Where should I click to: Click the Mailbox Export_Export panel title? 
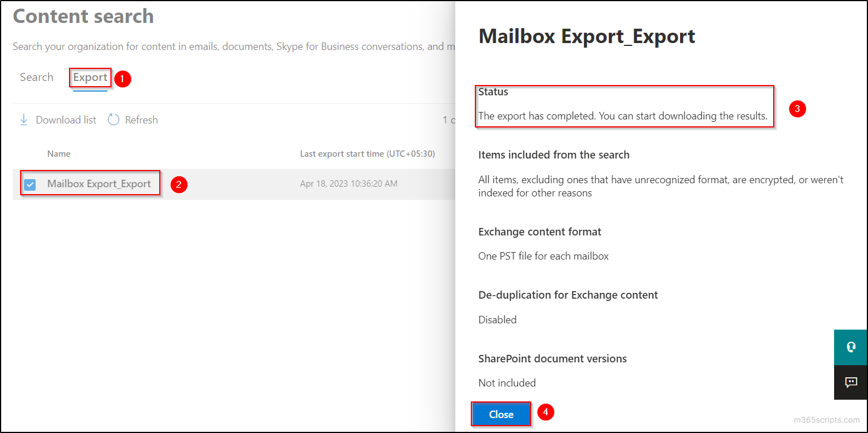587,36
